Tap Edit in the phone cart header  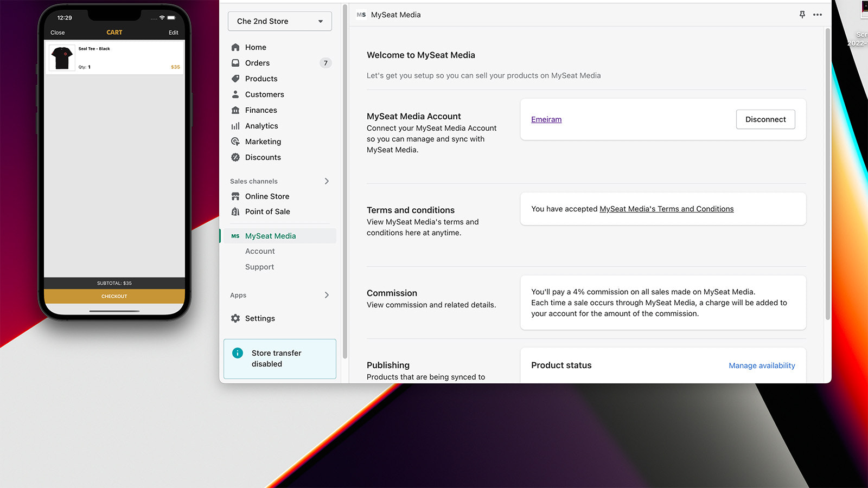coord(173,33)
